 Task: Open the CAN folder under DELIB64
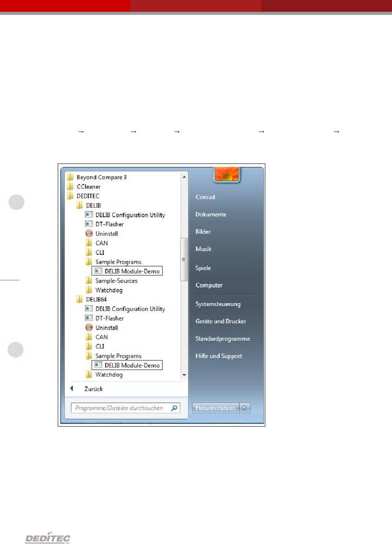[x=97, y=337]
